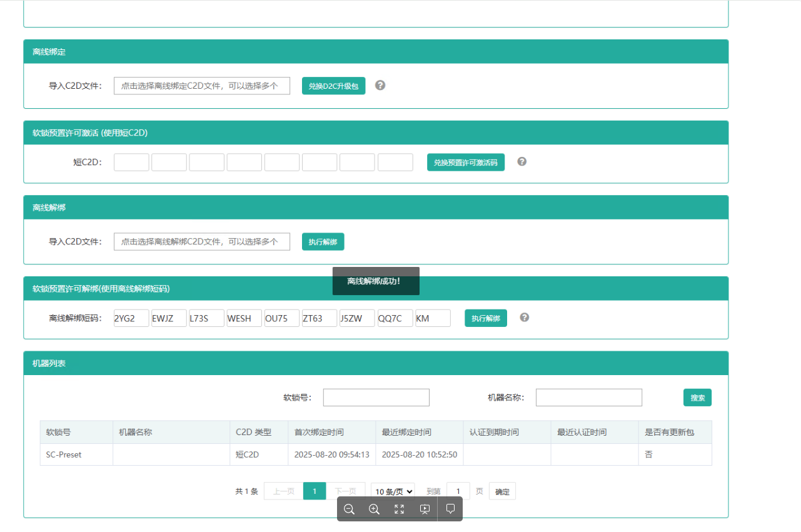Click the 2025-08-20 10:52:50 cell
This screenshot has width=801, height=532.
(x=420, y=454)
